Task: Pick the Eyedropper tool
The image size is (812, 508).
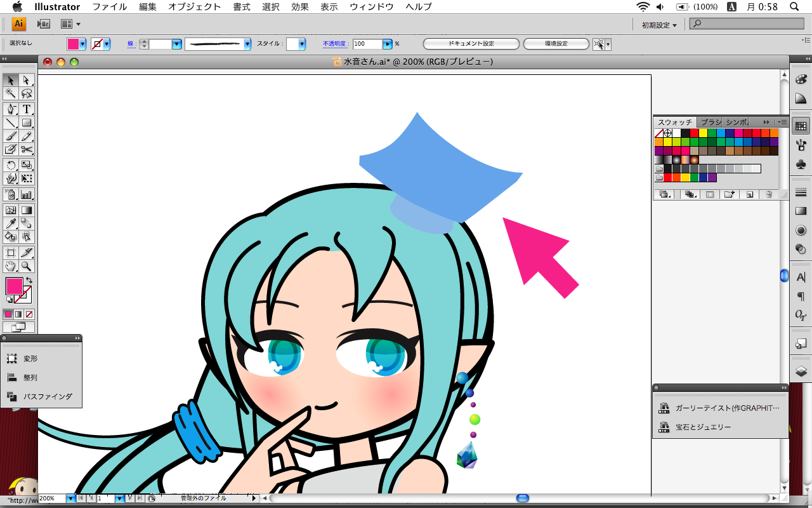Action: click(11, 224)
